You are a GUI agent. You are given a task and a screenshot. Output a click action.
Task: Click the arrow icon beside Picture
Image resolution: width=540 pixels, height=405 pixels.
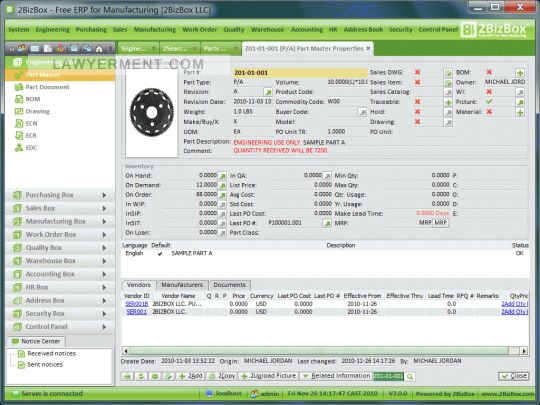coord(520,102)
